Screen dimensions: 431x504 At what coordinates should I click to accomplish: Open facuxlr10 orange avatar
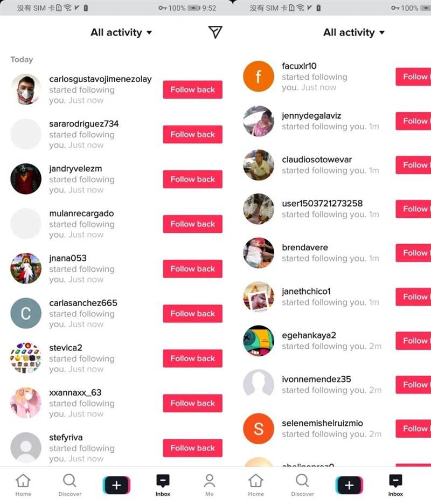[x=259, y=77]
